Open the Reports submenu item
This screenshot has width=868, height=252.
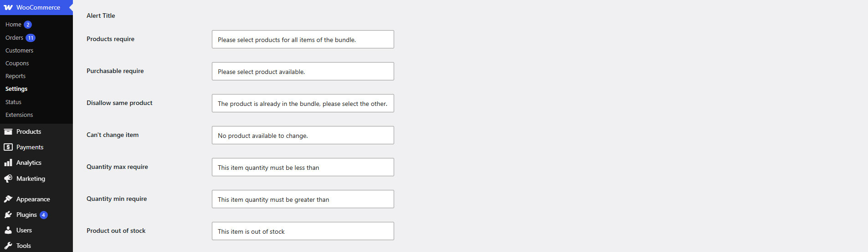coord(15,76)
